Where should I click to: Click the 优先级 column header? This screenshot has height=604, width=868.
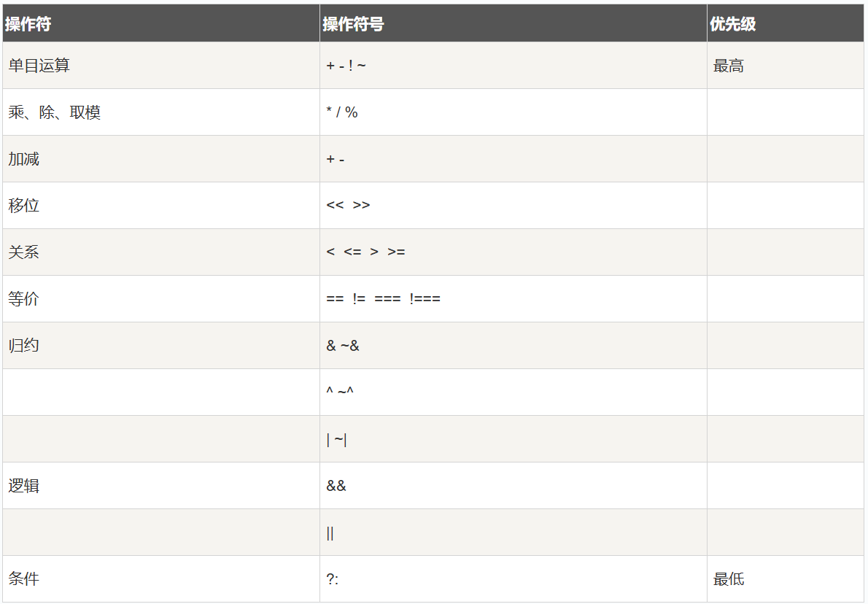point(732,24)
